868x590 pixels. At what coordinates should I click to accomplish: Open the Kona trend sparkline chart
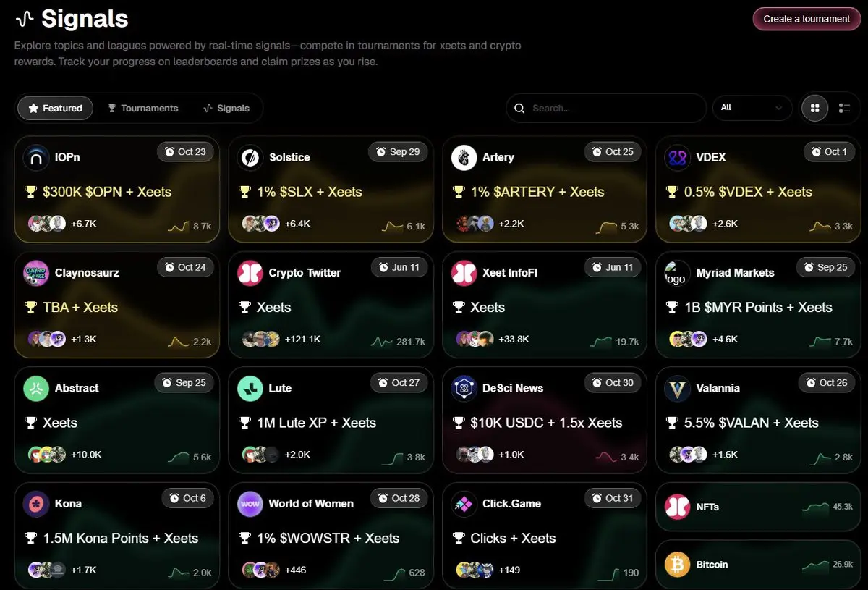pyautogui.click(x=179, y=573)
